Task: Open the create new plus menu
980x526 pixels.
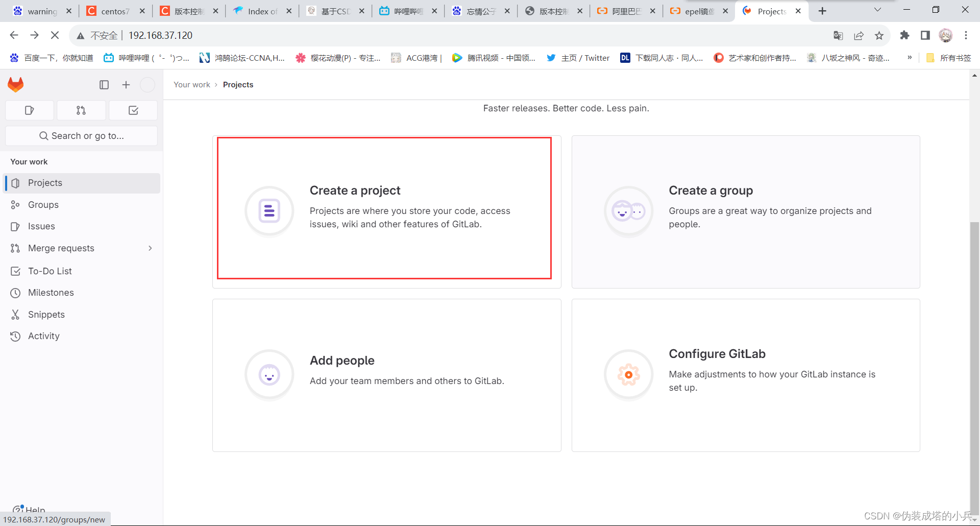Action: pyautogui.click(x=126, y=85)
